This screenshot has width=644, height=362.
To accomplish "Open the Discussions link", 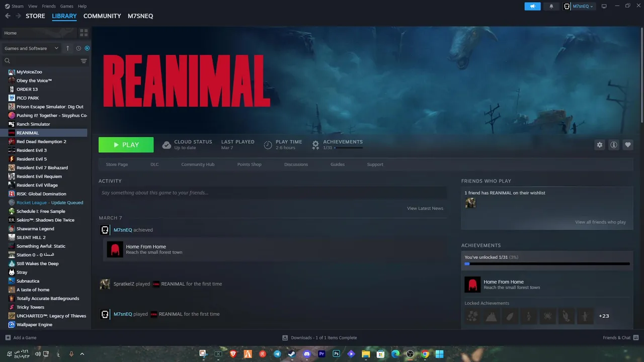I will point(296,164).
